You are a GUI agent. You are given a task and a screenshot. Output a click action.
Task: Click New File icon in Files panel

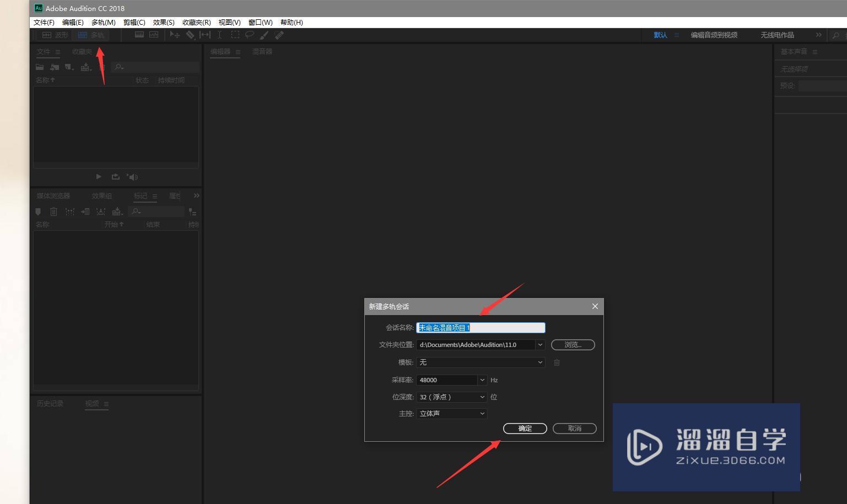[x=69, y=67]
